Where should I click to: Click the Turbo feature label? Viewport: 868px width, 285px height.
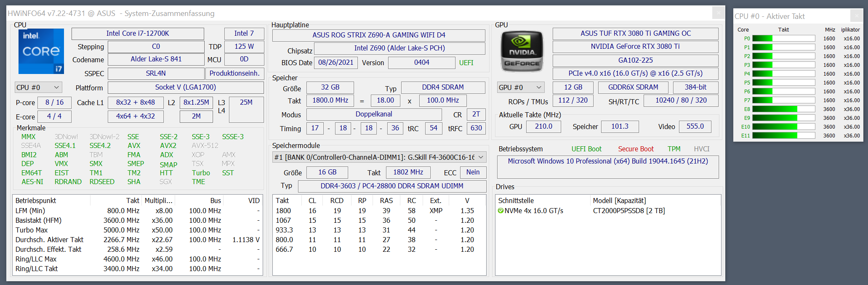point(201,173)
